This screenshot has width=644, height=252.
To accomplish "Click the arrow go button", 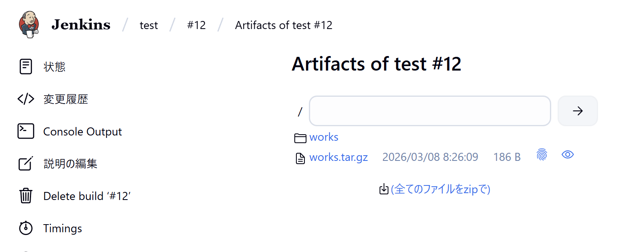I will point(577,111).
